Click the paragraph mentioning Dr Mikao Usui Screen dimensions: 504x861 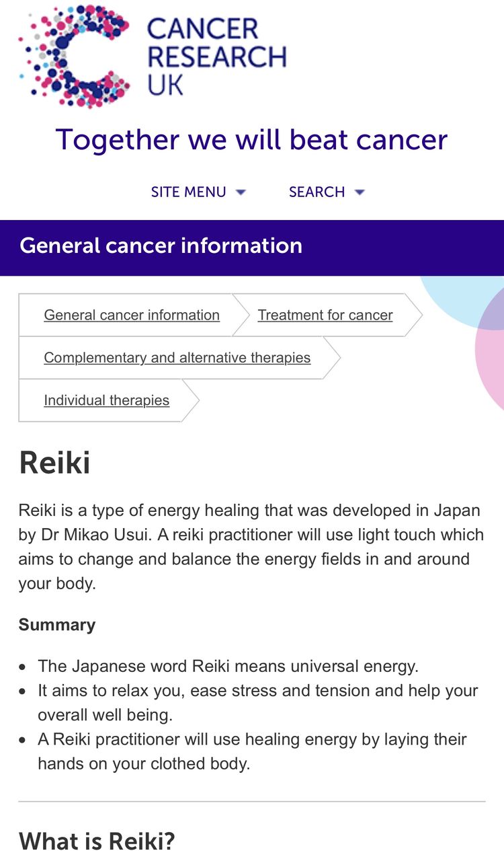coord(251,547)
